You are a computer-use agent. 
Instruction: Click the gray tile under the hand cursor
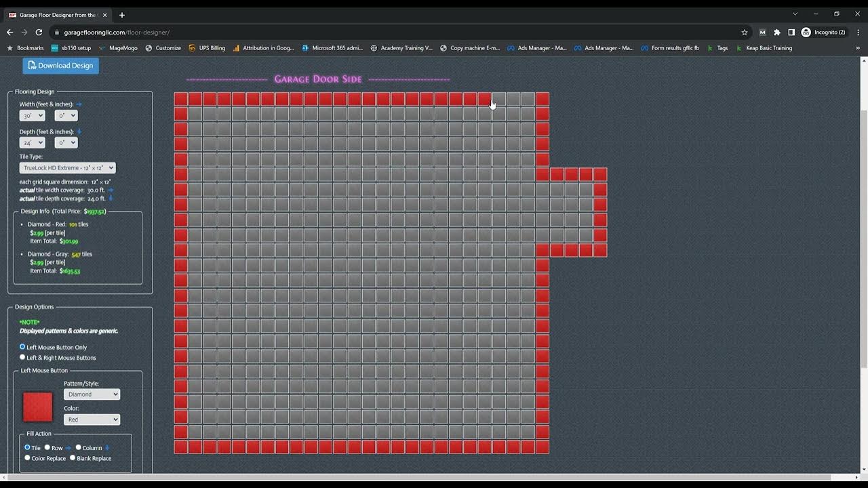pos(498,99)
